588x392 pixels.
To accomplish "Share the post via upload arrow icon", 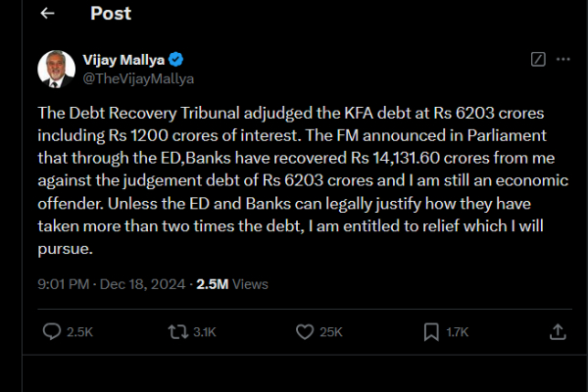I will [x=558, y=331].
